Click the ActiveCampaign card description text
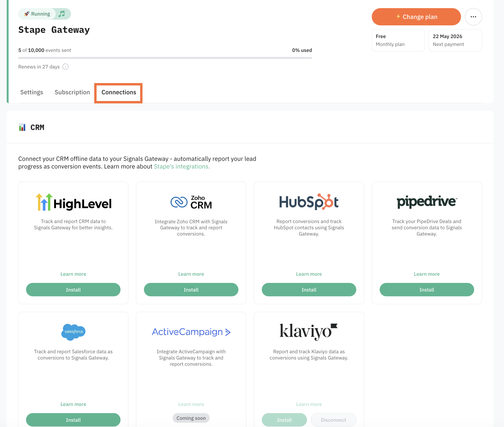The image size is (504, 427). pyautogui.click(x=191, y=358)
